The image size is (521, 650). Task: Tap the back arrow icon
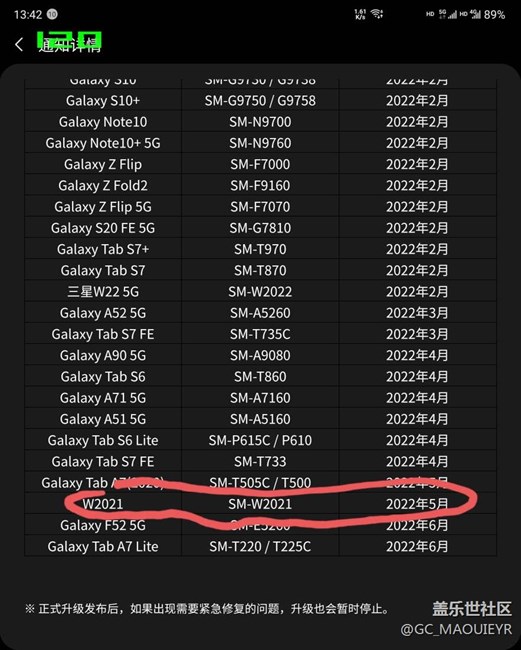[19, 44]
